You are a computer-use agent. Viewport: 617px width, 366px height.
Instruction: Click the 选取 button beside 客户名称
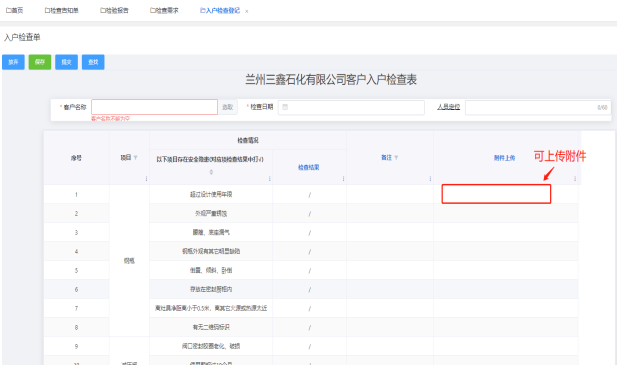click(x=227, y=107)
